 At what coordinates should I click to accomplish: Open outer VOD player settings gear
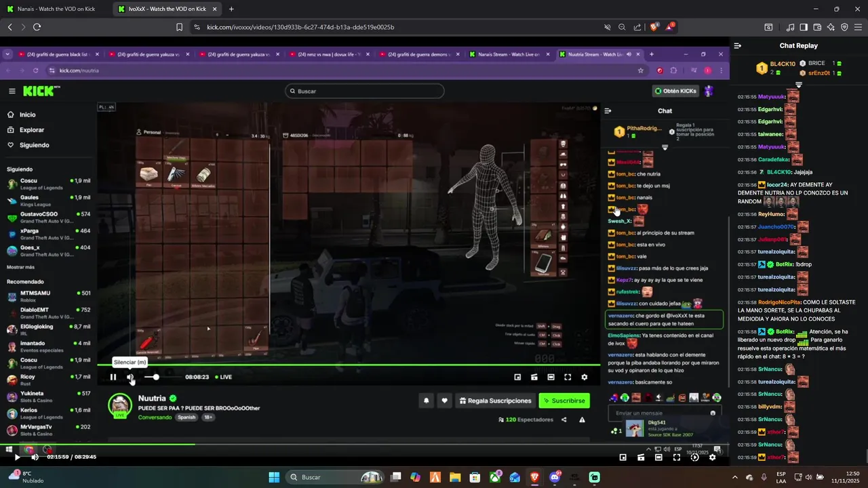click(x=712, y=457)
